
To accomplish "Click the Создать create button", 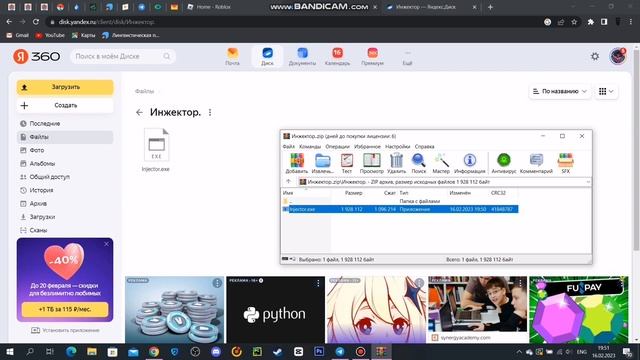I will click(65, 105).
